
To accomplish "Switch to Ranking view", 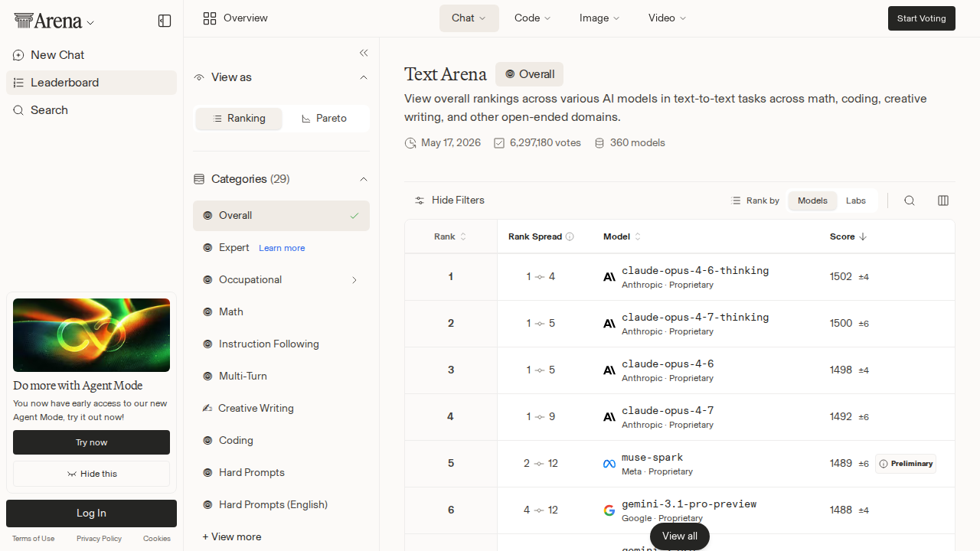I will coord(239,119).
